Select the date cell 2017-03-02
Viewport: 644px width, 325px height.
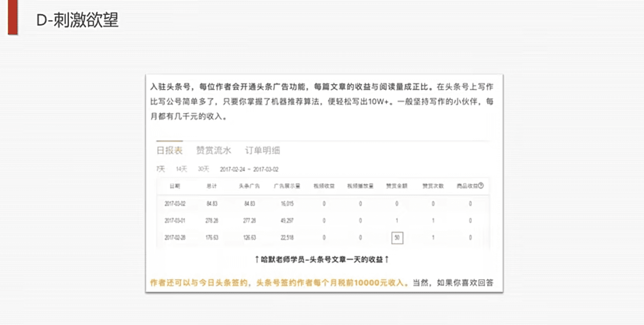(175, 204)
